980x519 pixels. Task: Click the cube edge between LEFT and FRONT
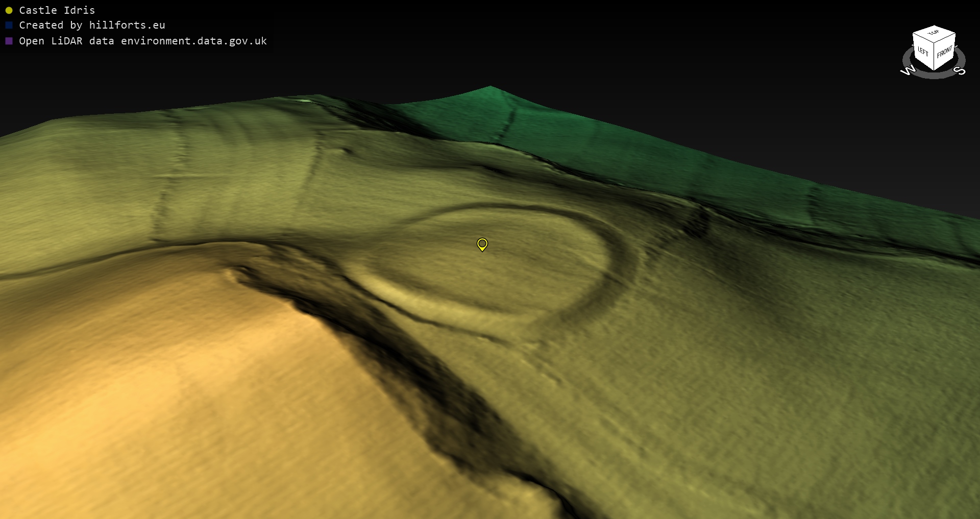(935, 57)
